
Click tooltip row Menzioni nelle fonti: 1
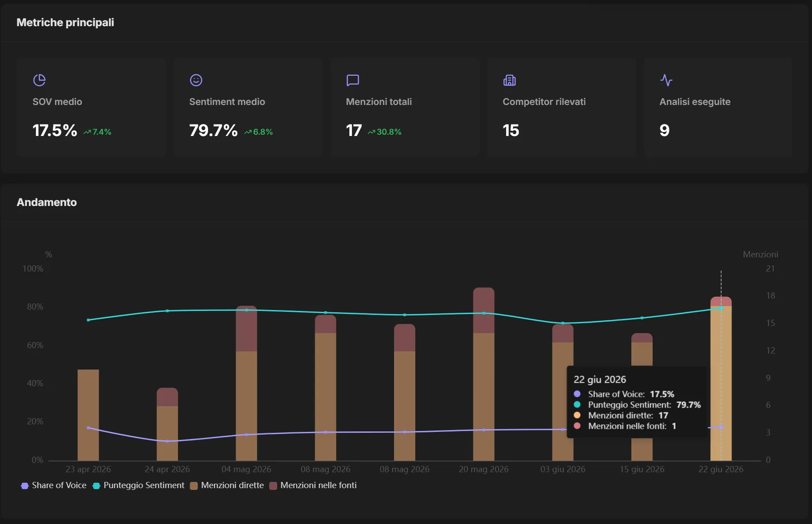click(x=625, y=426)
